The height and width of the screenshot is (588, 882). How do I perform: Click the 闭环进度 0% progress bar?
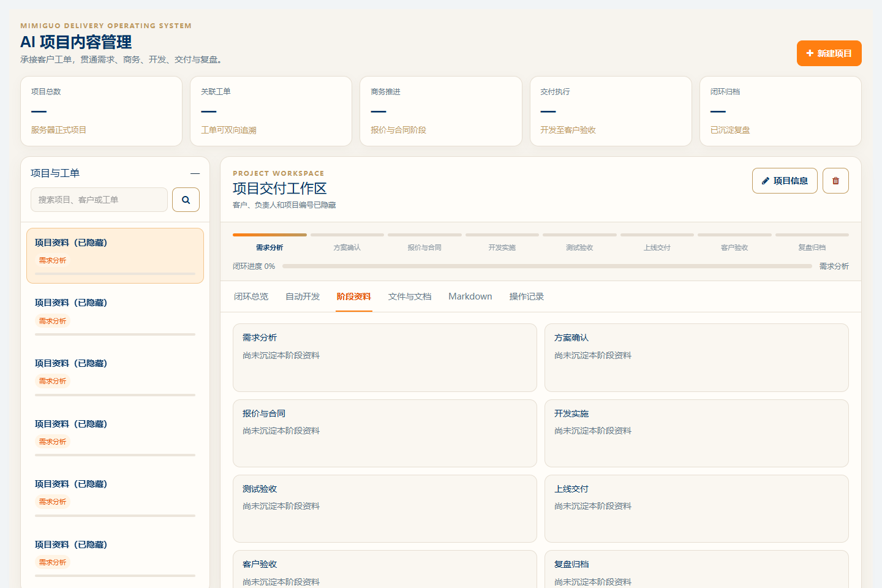[x=547, y=266]
